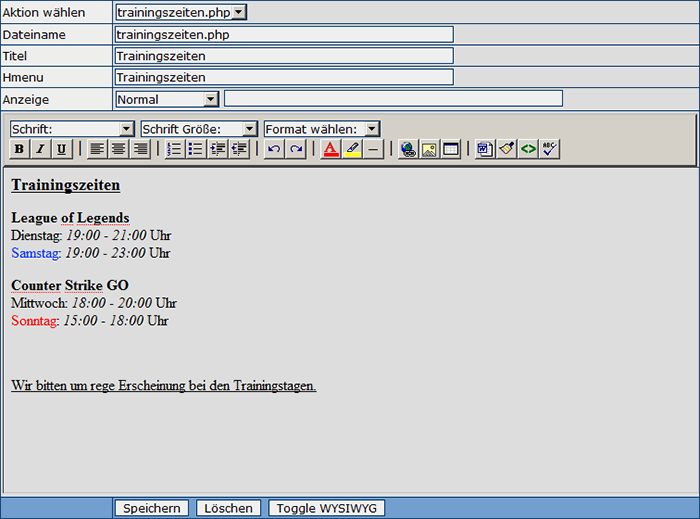Click Toggle WYSIWYG button
700x519 pixels.
click(x=326, y=508)
